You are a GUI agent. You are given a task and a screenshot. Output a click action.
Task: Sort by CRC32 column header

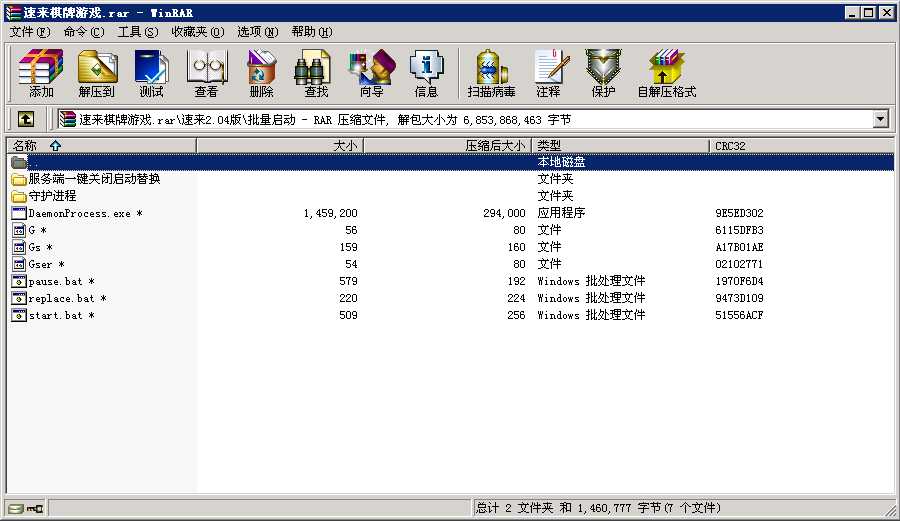click(801, 146)
